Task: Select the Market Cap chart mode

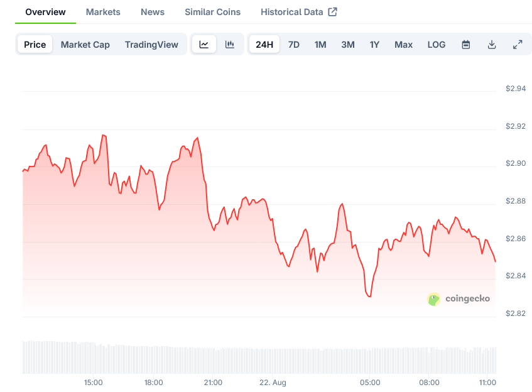Action: 85,45
